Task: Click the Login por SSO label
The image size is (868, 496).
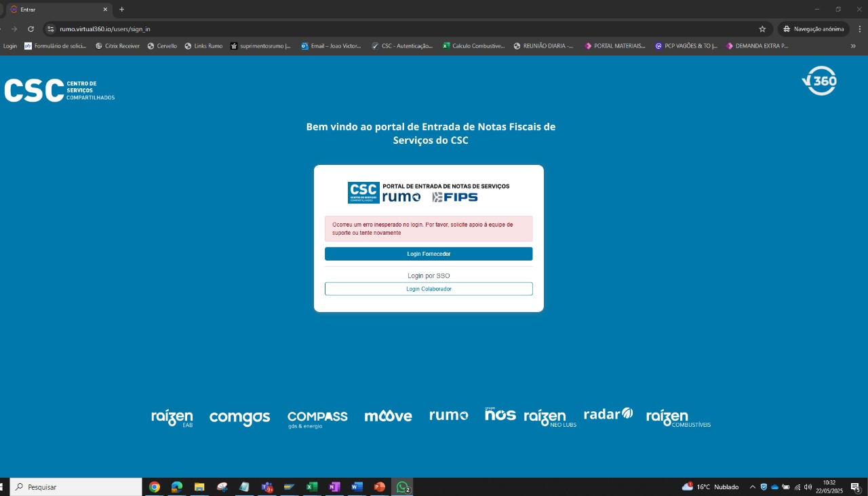Action: click(x=429, y=276)
